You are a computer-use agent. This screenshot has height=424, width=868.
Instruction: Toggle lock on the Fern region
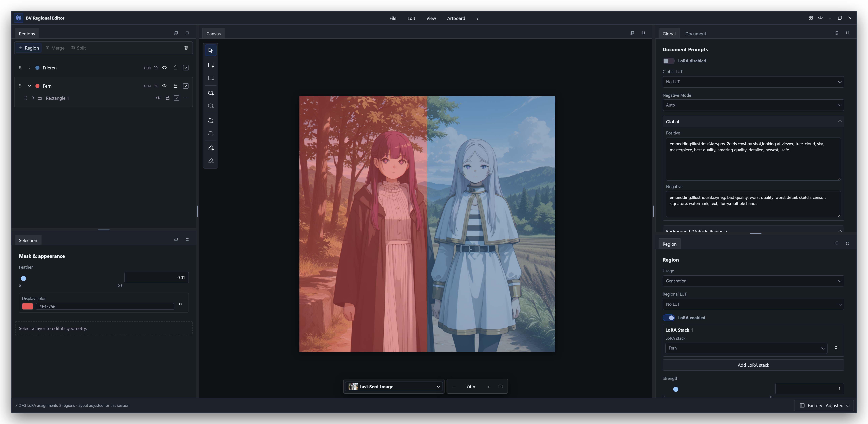(175, 86)
